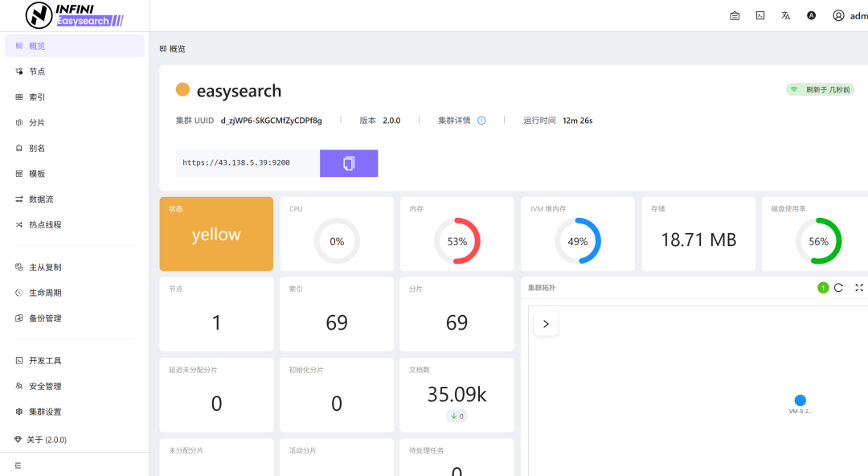Click the yellow 状态 status card
The image size is (868, 476).
click(x=216, y=234)
